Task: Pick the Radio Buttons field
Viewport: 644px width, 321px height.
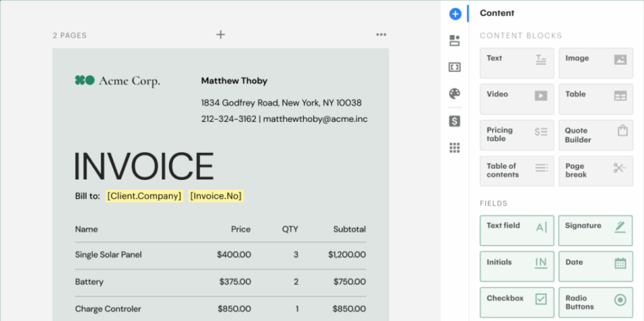Action: pyautogui.click(x=595, y=302)
